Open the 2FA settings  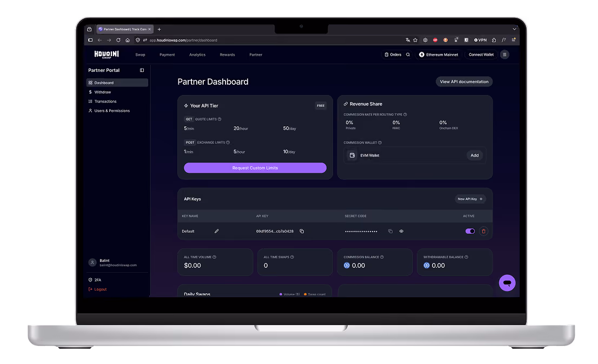pos(95,280)
